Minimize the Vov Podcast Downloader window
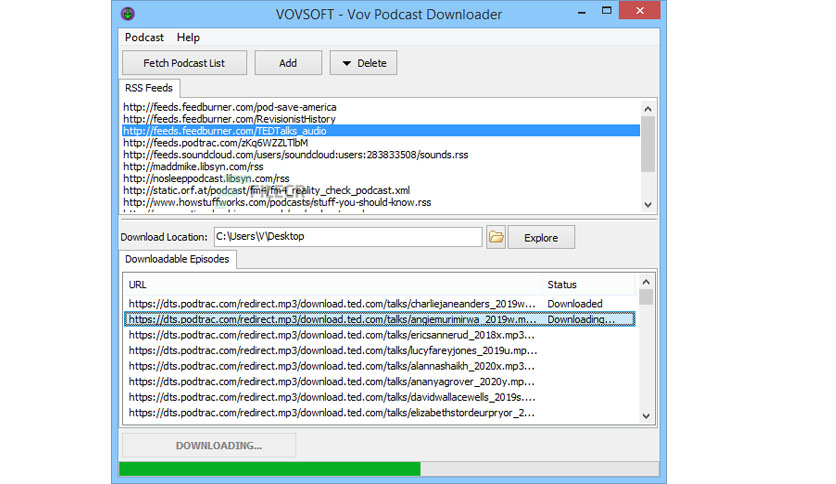Screen dimensions: 836x484 pyautogui.click(x=582, y=11)
